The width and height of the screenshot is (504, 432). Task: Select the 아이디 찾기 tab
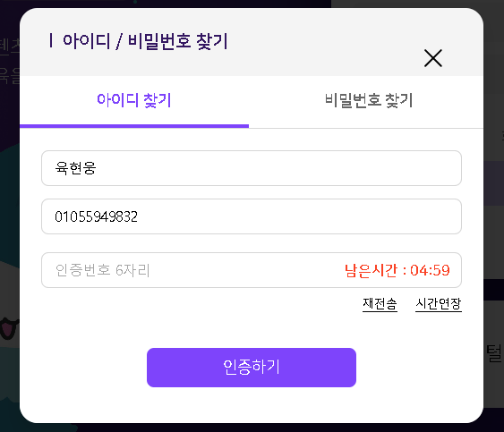[134, 100]
